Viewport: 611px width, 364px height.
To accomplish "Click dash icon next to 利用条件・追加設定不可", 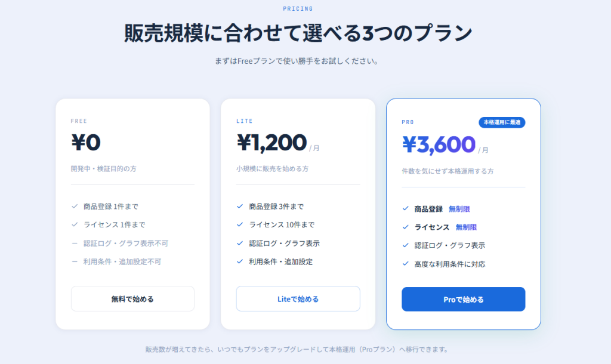I will click(75, 262).
